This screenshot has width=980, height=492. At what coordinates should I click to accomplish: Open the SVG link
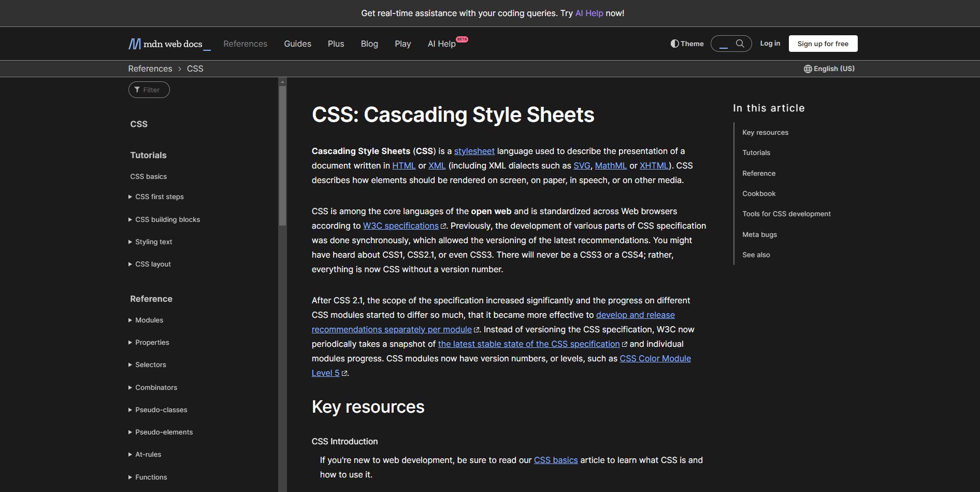(582, 166)
